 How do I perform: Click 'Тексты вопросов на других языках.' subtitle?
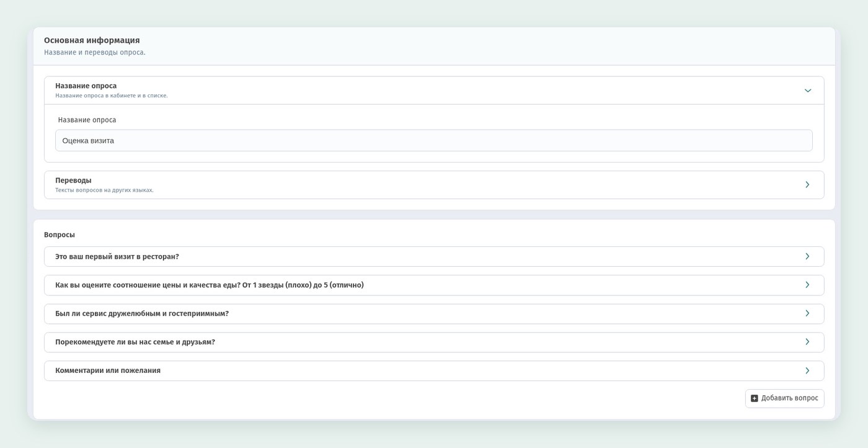(x=104, y=190)
